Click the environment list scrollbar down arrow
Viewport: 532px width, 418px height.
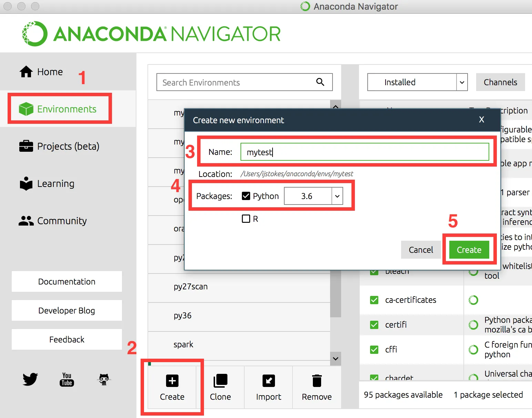tap(336, 359)
